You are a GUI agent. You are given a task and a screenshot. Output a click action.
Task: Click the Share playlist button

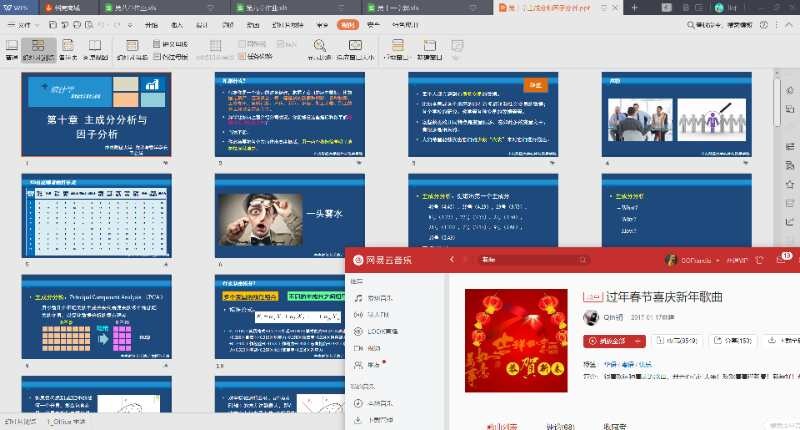[x=728, y=341]
